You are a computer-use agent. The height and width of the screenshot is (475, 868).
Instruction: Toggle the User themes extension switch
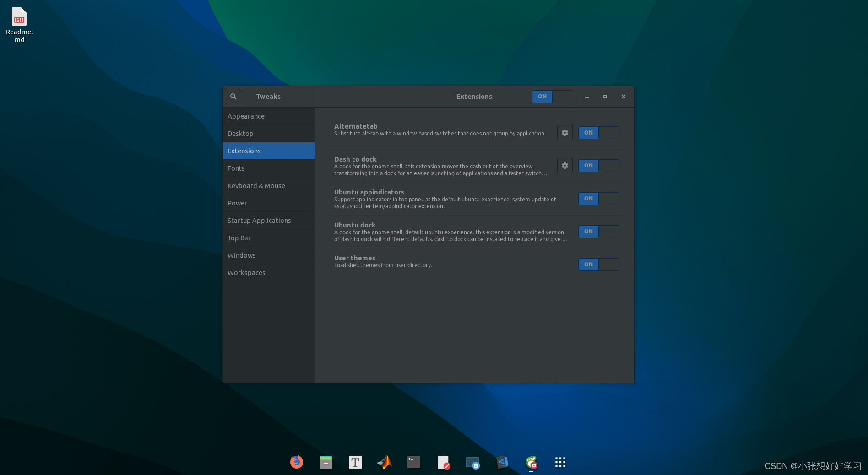599,264
